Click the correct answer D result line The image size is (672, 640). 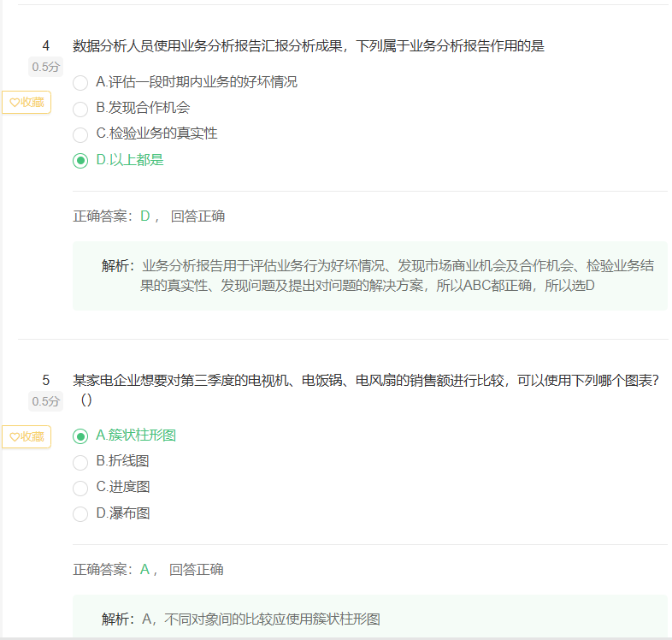(x=149, y=216)
